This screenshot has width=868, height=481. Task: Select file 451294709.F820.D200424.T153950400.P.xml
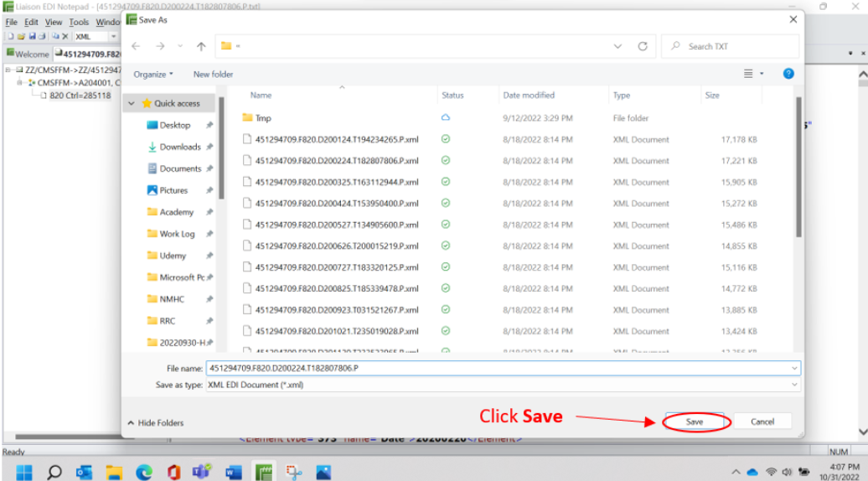pos(336,203)
